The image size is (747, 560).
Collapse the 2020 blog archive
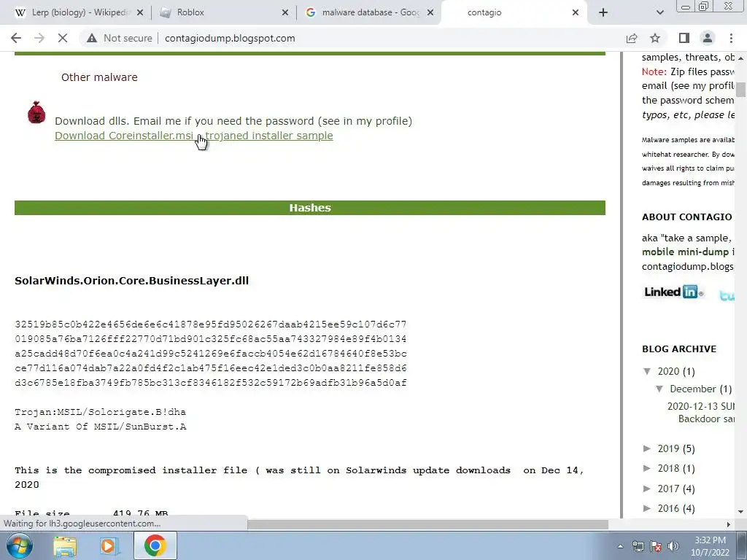point(647,371)
